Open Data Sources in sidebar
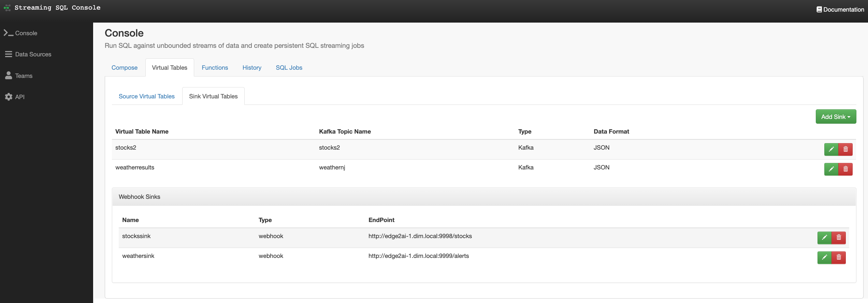The width and height of the screenshot is (868, 303). [33, 54]
